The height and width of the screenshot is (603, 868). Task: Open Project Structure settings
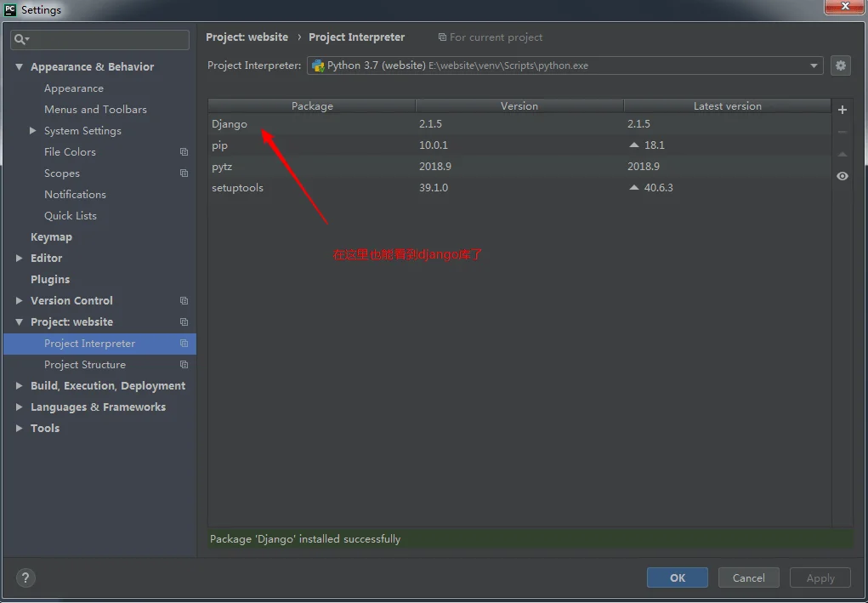[x=85, y=364]
